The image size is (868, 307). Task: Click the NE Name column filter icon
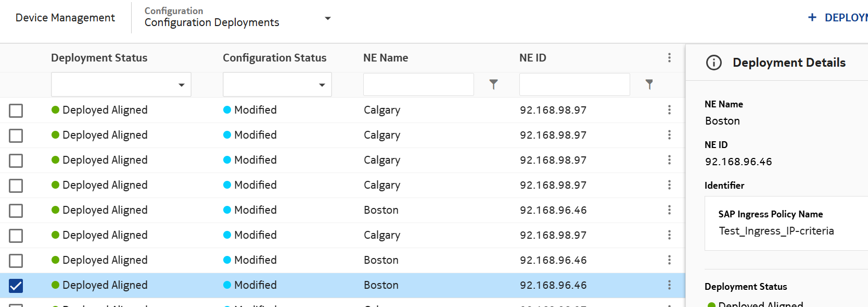(x=493, y=84)
